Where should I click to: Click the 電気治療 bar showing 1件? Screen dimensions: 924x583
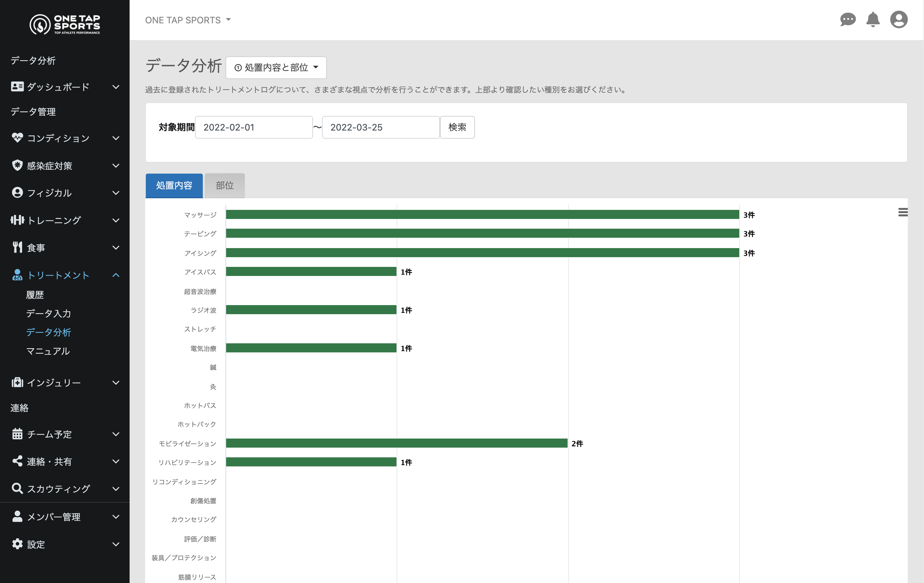311,348
